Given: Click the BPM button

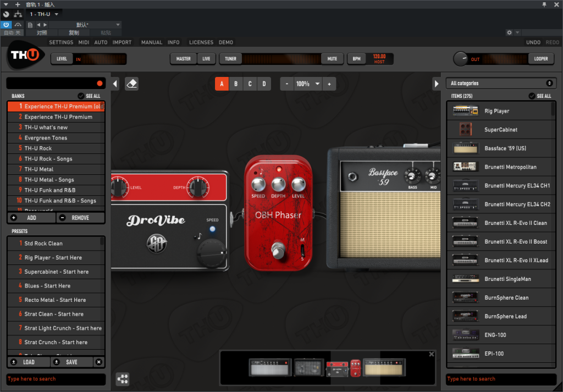Looking at the screenshot, I should [x=356, y=59].
